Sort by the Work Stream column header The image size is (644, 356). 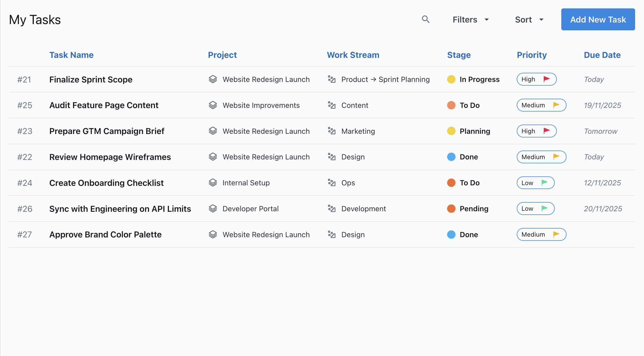353,55
